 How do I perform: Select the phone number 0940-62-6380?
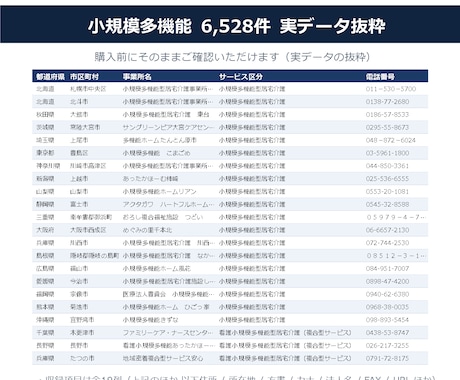tap(387, 294)
